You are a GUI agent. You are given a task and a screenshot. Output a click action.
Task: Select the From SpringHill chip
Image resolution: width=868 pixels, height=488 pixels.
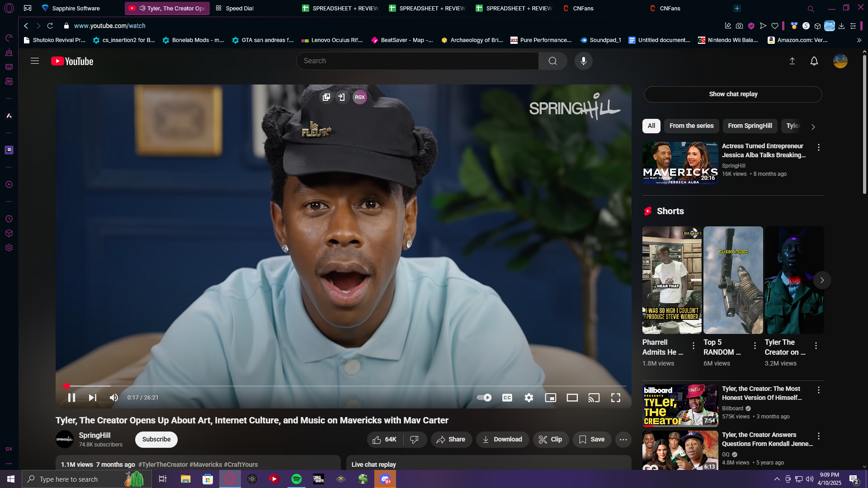(750, 126)
